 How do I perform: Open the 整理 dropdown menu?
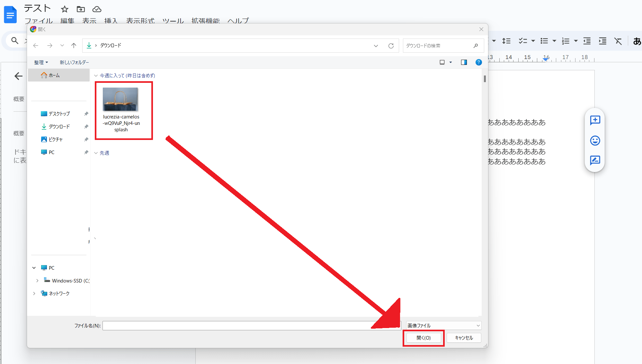(41, 62)
